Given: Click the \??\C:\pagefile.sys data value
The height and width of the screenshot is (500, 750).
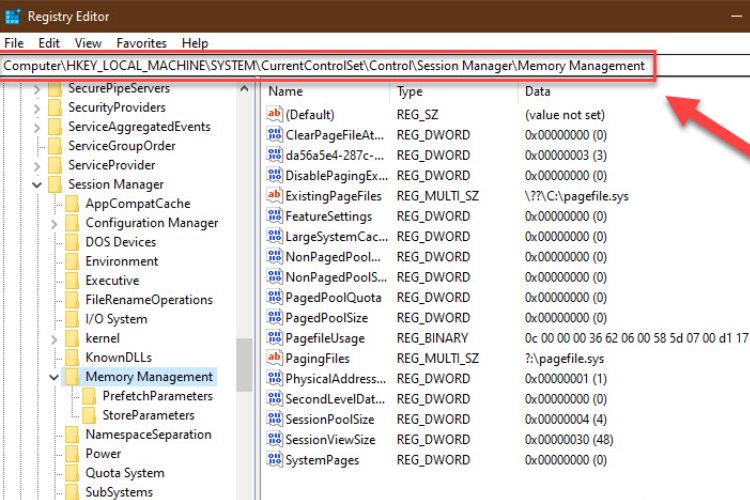Looking at the screenshot, I should click(576, 196).
